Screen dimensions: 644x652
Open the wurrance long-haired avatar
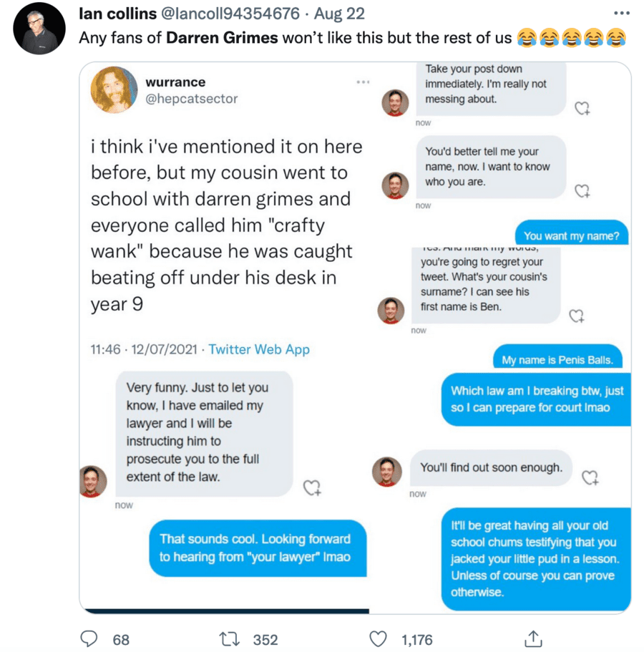[x=114, y=90]
